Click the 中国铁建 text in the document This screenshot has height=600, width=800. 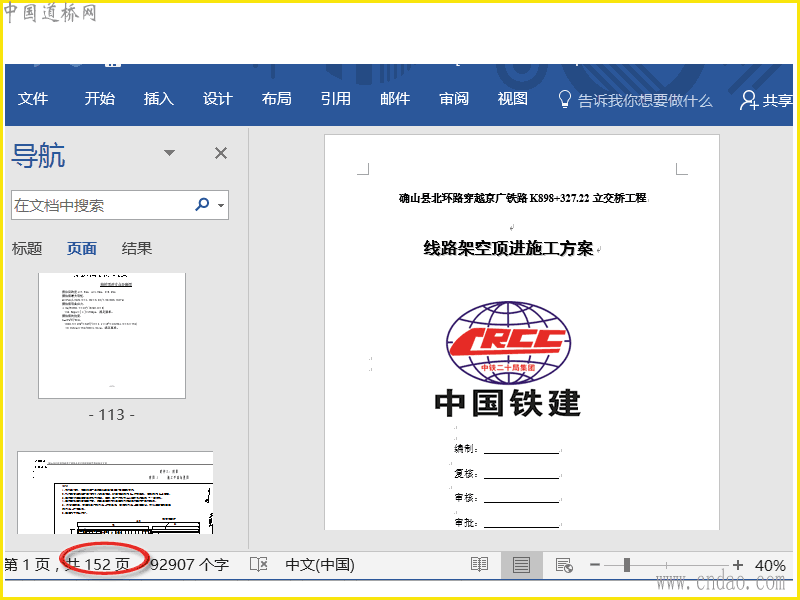click(508, 403)
